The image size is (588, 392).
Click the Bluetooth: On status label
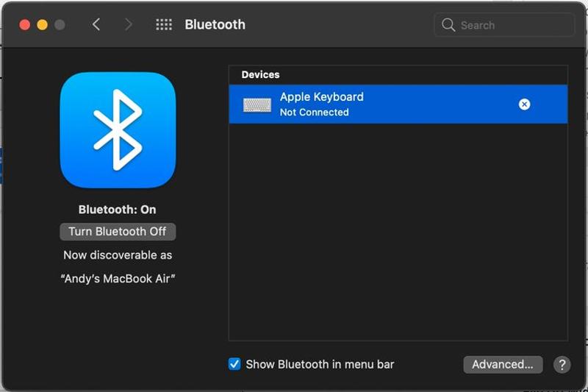[x=118, y=210]
